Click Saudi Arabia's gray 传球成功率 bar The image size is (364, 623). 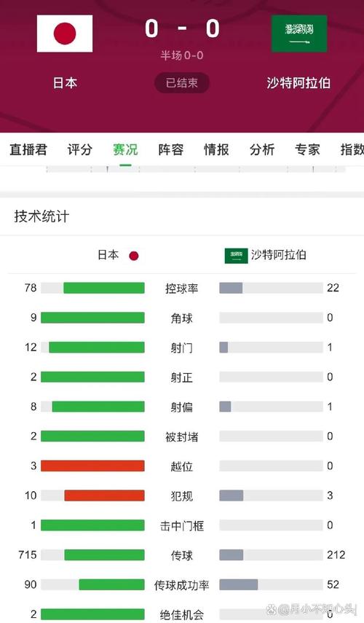coord(239,584)
